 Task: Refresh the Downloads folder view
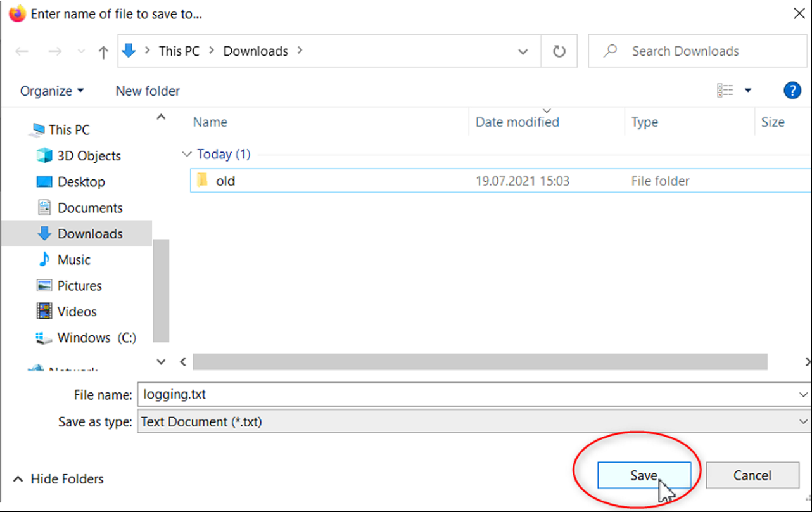click(559, 51)
